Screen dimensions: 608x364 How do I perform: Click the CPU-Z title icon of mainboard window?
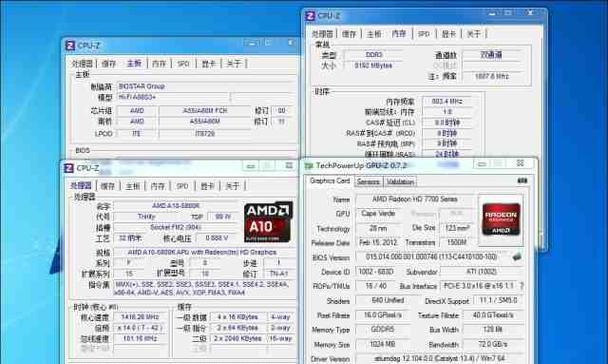pos(70,45)
